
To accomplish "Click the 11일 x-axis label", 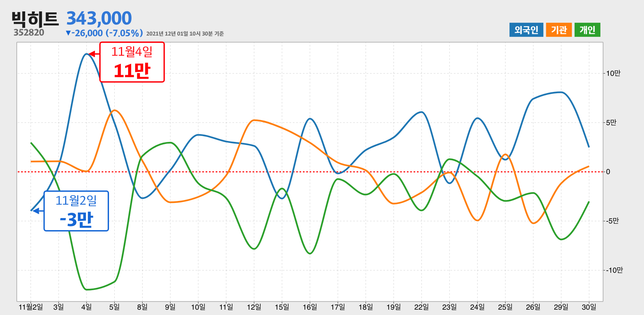I will pyautogui.click(x=226, y=307).
